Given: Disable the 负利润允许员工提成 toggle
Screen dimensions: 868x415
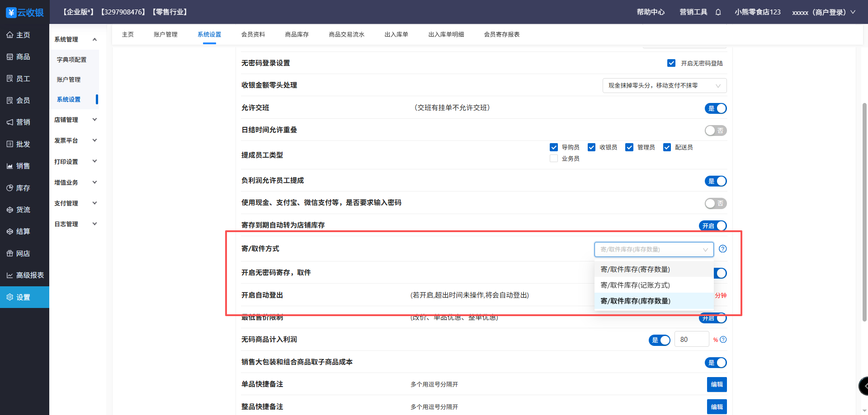Looking at the screenshot, I should [715, 181].
